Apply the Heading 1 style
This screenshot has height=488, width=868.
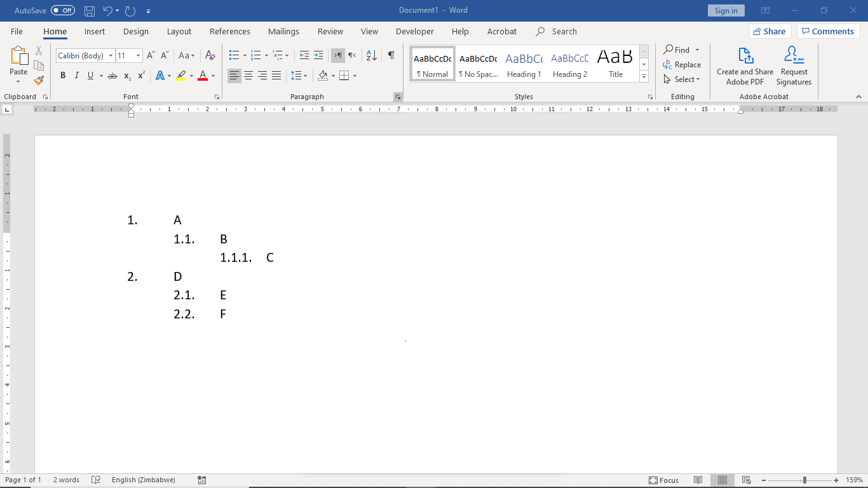[524, 64]
